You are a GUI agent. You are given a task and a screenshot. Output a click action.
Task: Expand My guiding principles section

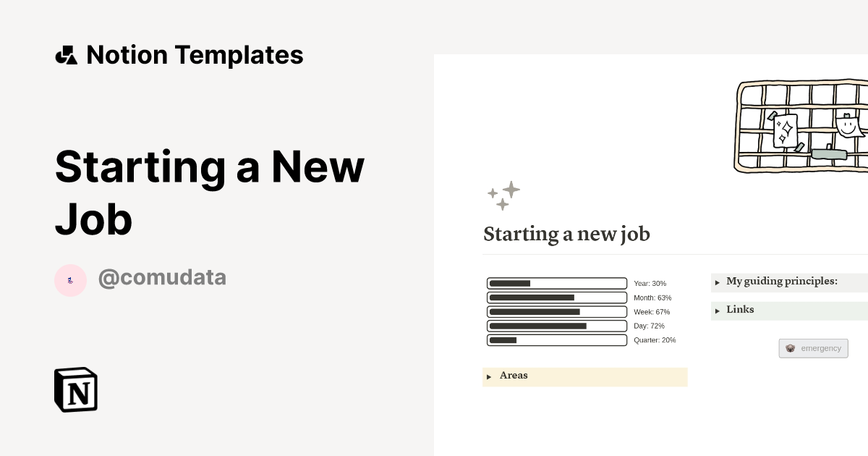pyautogui.click(x=782, y=282)
